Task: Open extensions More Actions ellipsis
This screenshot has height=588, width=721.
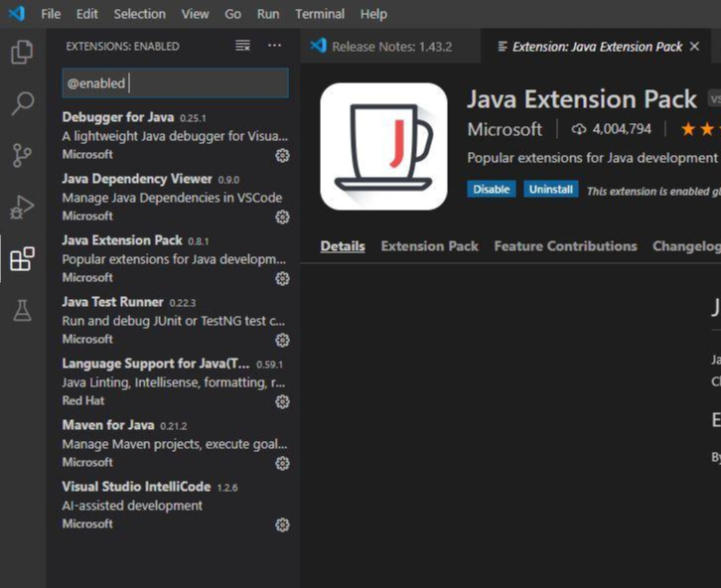Action: tap(274, 46)
